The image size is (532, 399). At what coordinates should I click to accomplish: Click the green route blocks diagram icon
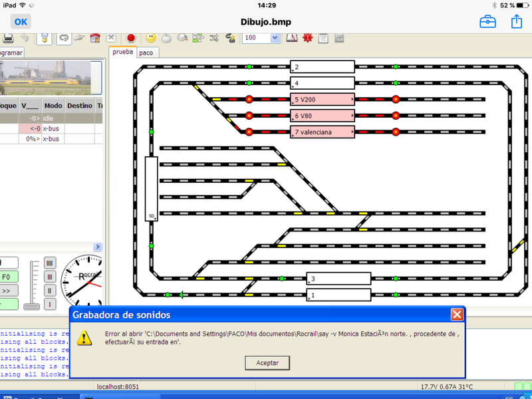tap(198, 38)
